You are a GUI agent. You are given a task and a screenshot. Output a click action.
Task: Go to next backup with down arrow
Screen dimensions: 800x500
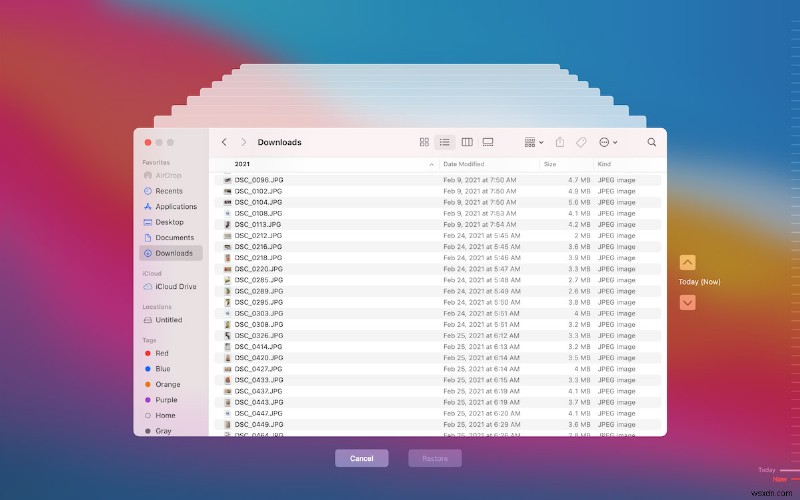[x=687, y=303]
